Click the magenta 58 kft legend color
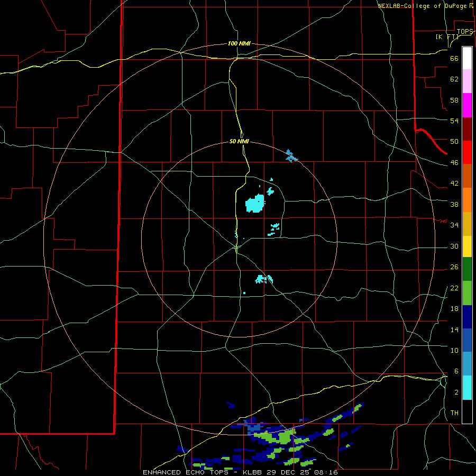 [x=467, y=105]
